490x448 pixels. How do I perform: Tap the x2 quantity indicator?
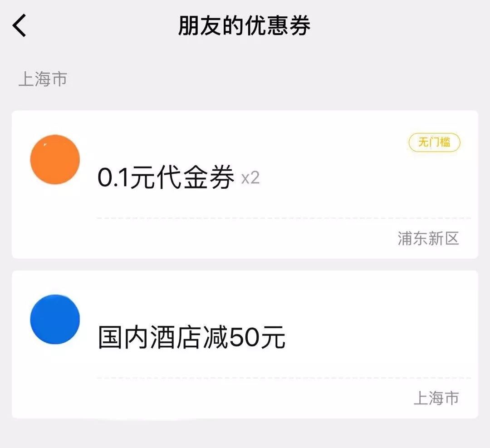coord(250,178)
